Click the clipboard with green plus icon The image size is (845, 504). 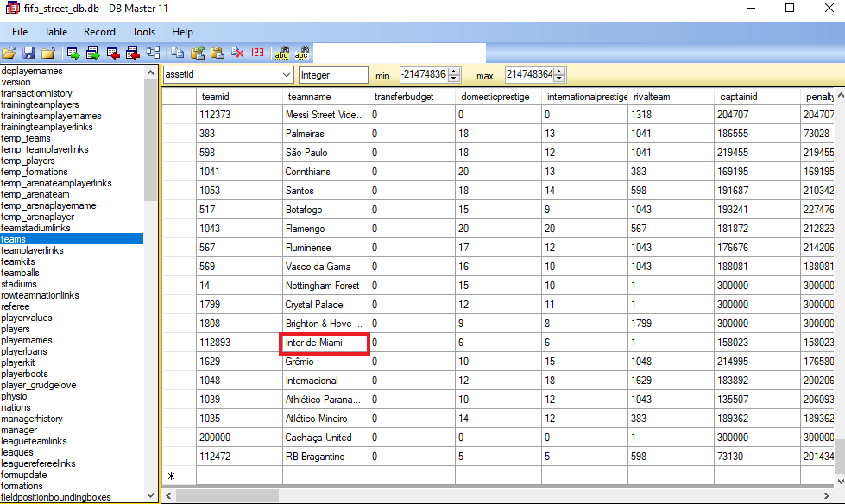[198, 53]
